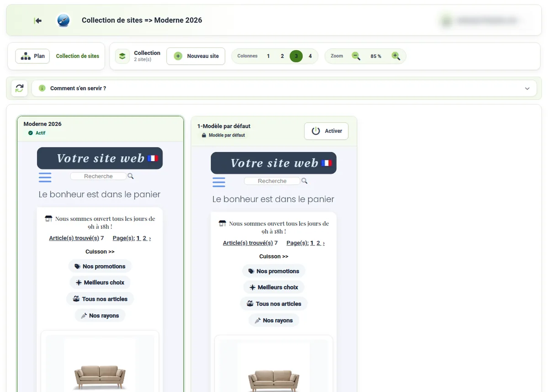The image size is (548, 392).
Task: Click the lock icon under Modèle par défaut
Action: [204, 136]
